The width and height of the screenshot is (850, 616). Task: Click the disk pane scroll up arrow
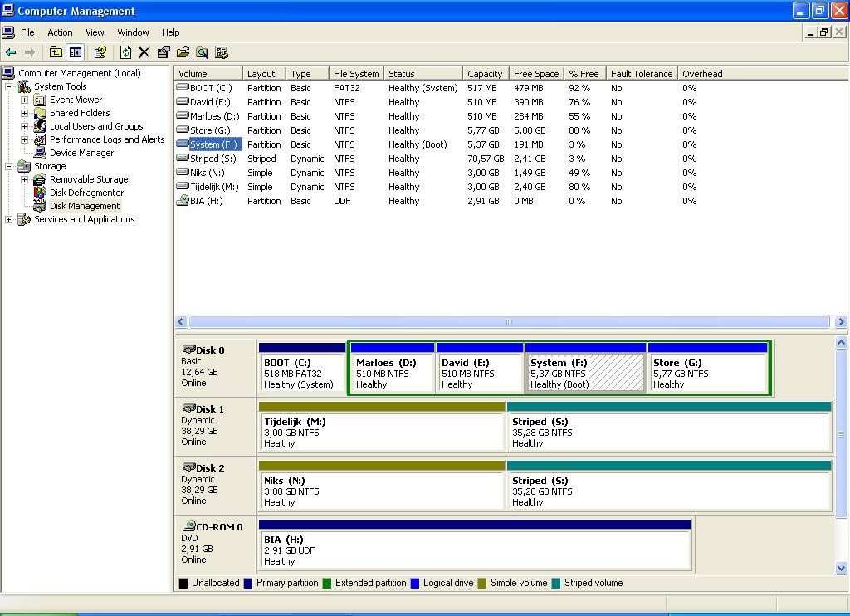[x=841, y=342]
